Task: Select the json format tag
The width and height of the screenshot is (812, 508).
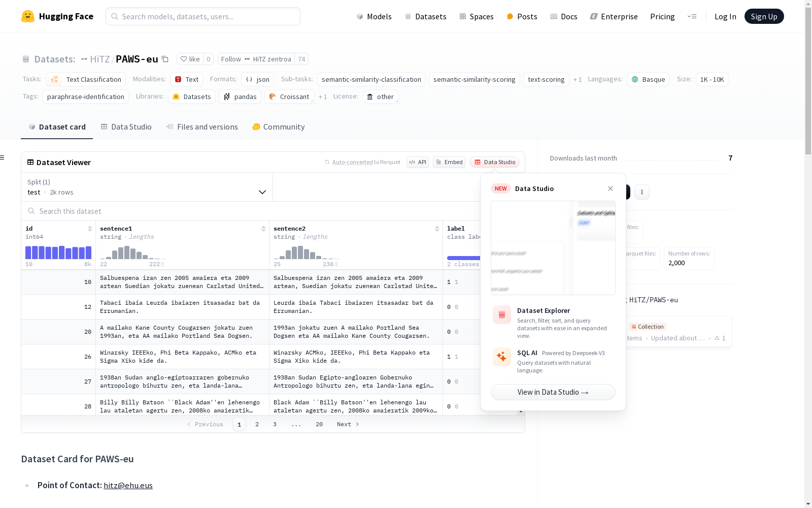Action: pos(257,79)
